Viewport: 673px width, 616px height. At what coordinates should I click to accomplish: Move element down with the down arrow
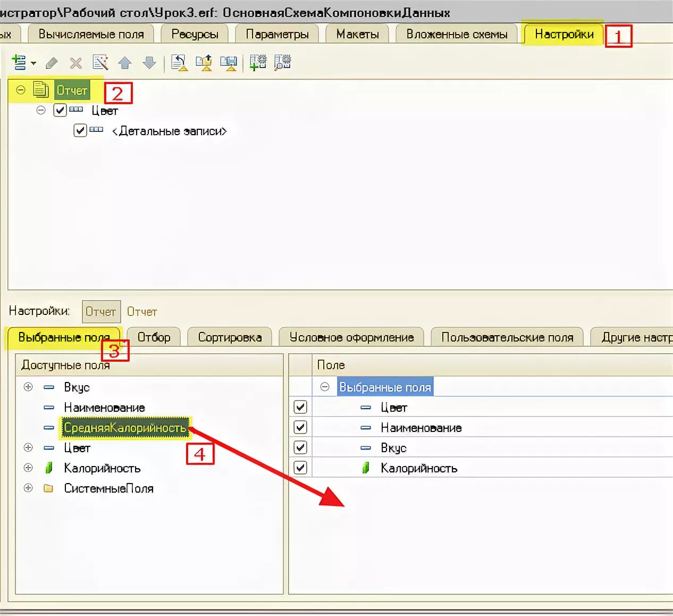[149, 63]
